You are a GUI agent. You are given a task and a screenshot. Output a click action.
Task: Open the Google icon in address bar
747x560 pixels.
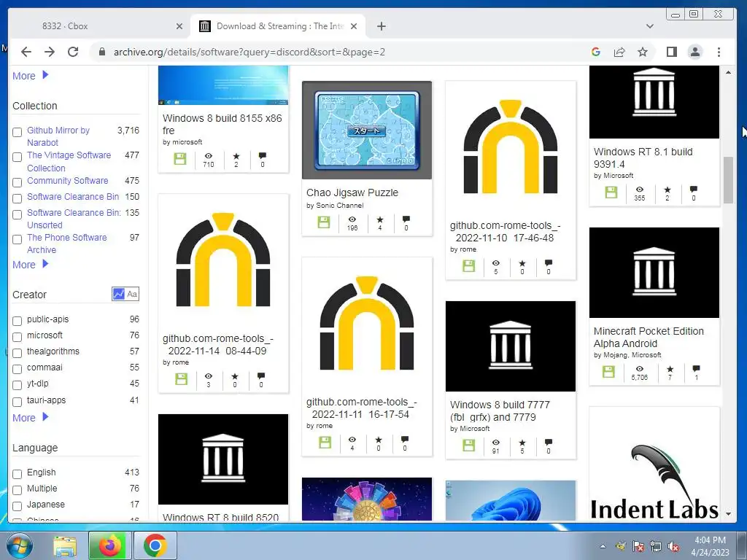tap(595, 52)
